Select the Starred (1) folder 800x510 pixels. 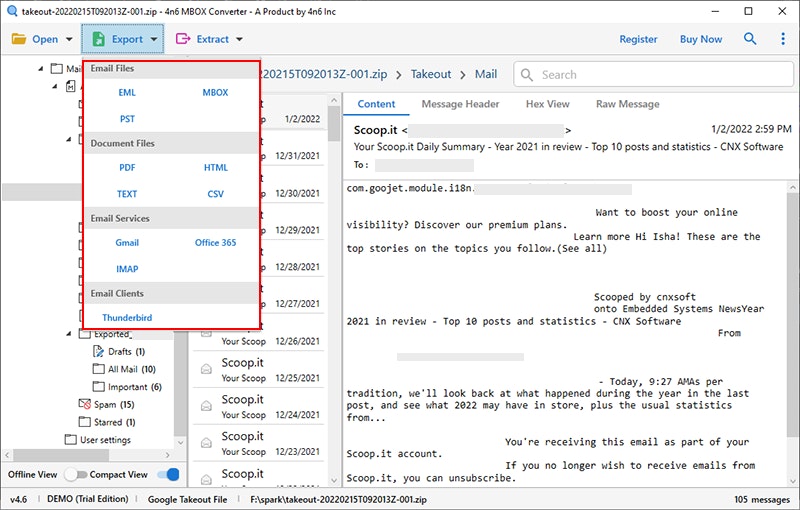pyautogui.click(x=114, y=422)
